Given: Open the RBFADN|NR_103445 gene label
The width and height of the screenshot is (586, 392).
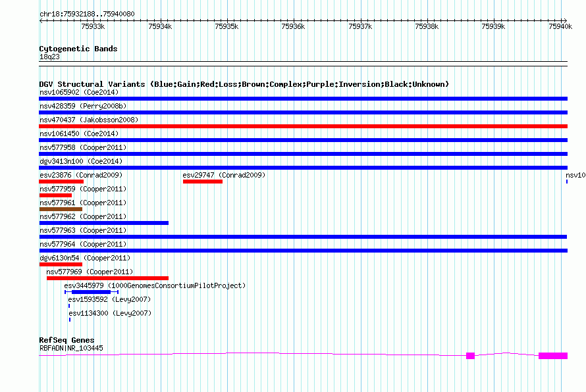Looking at the screenshot, I should click(x=71, y=348).
